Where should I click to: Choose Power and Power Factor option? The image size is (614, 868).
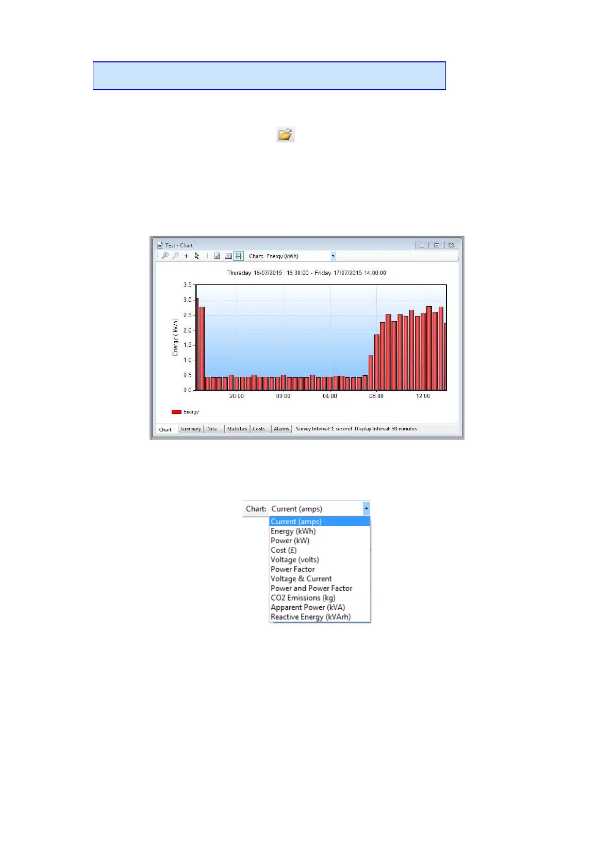tap(320, 588)
